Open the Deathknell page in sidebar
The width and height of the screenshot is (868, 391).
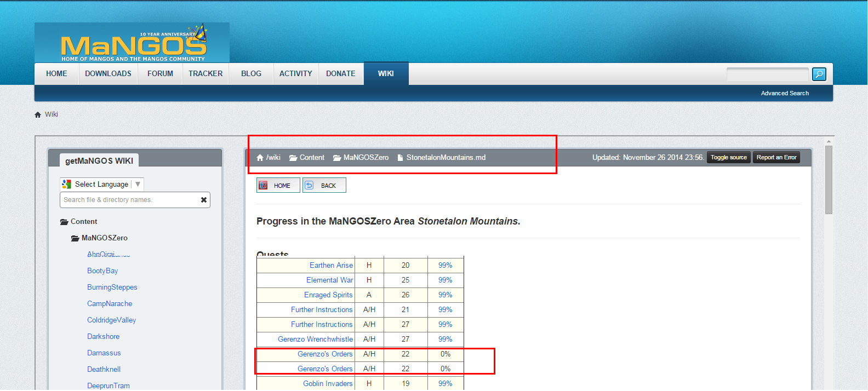[104, 370]
